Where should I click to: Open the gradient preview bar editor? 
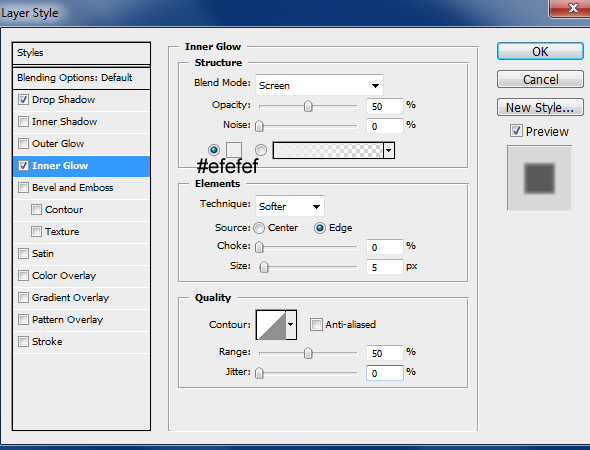pyautogui.click(x=328, y=150)
